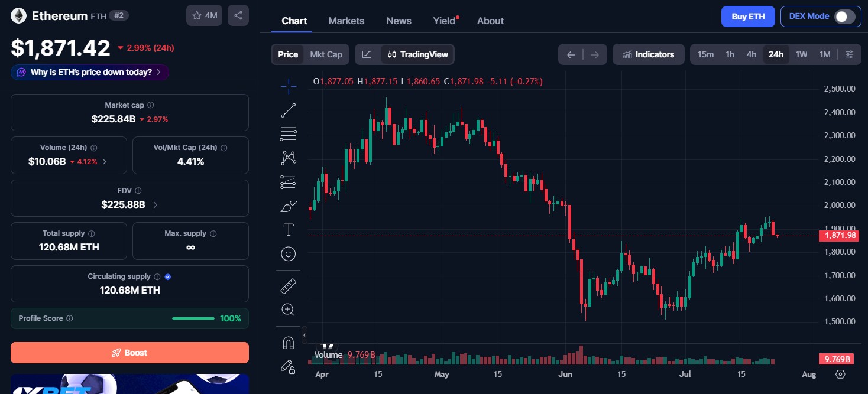Click the share icon button
868x394 pixels.
coord(238,16)
